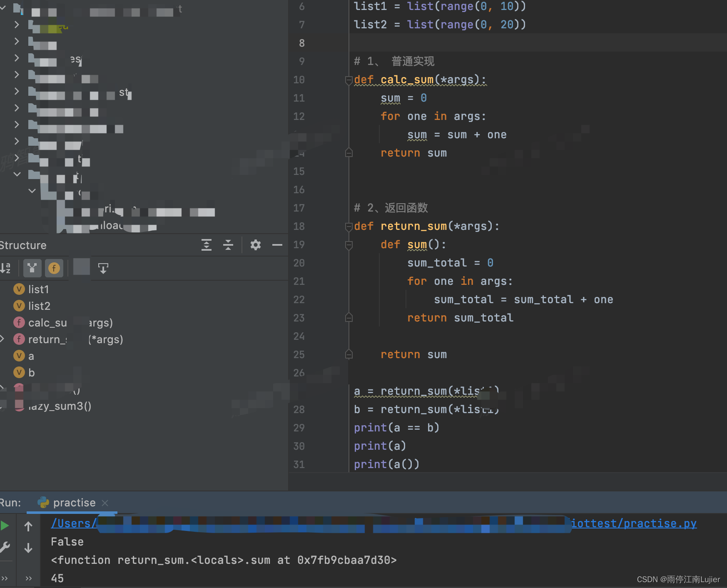The width and height of the screenshot is (727, 588).
Task: Click line number 8 in gutter
Action: pos(302,43)
